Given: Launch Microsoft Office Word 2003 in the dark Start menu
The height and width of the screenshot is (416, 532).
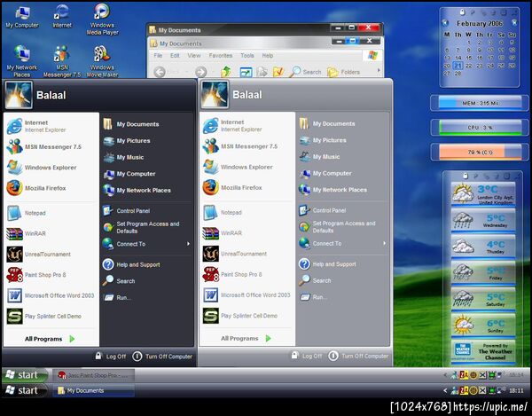Looking at the screenshot, I should pyautogui.click(x=51, y=295).
